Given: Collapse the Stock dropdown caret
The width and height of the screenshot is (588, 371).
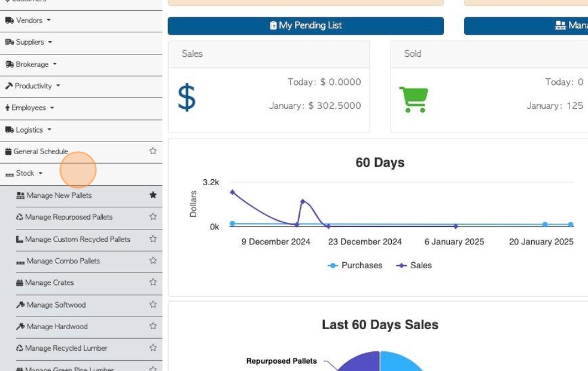Looking at the screenshot, I should pos(41,173).
